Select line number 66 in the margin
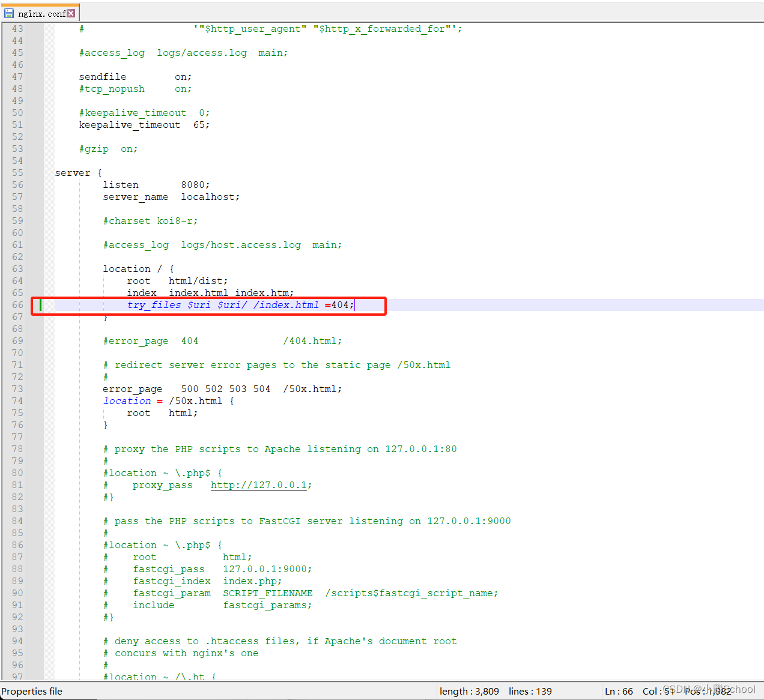 click(x=17, y=305)
